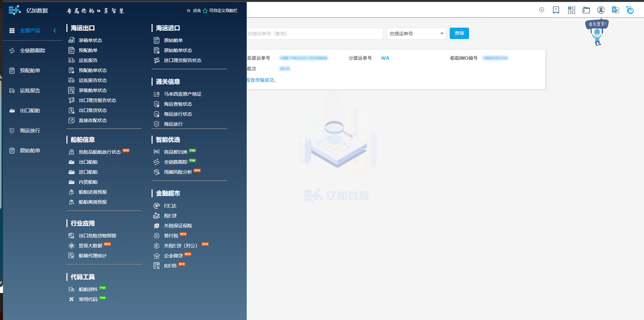The image size is (644, 320).
Task: Click the 预配舱单 icon under 海运出口
Action: click(x=71, y=50)
